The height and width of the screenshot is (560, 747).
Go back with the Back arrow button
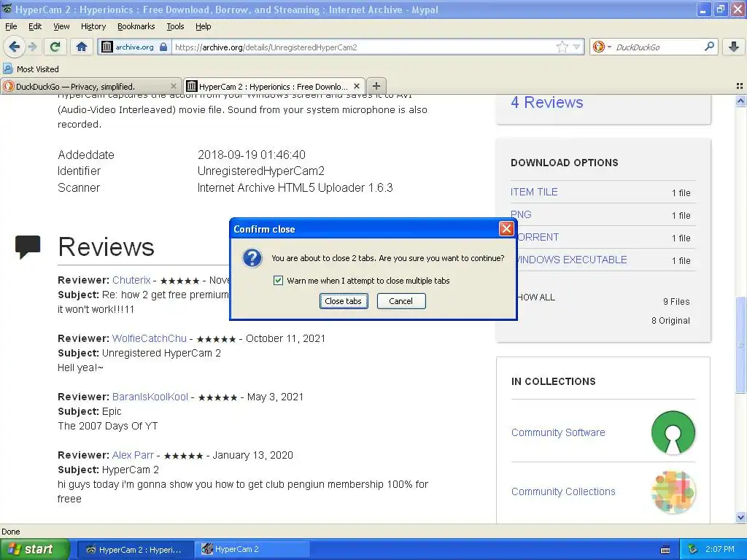click(15, 47)
